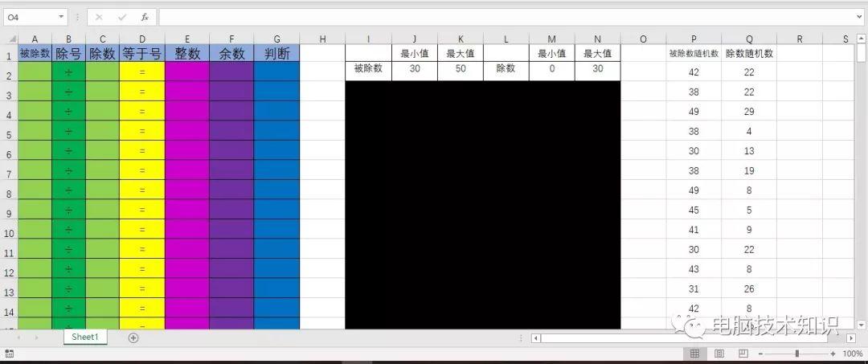Open zoom dialog via 100% label
This screenshot has height=364, width=868.
click(852, 354)
